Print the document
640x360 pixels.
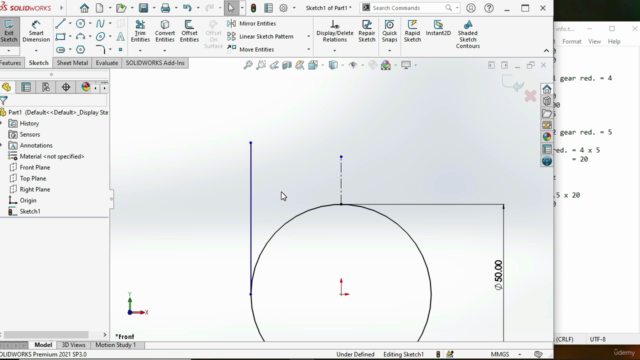(x=165, y=8)
